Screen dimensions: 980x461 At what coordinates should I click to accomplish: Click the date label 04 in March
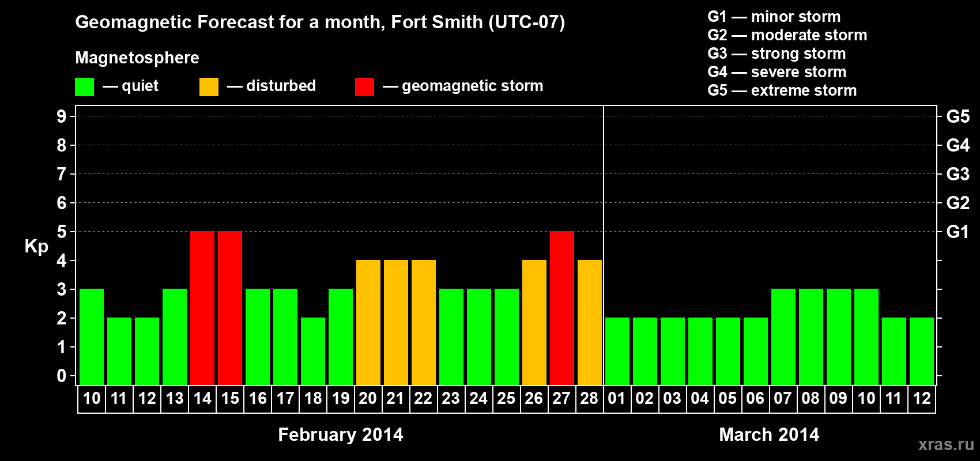[700, 399]
